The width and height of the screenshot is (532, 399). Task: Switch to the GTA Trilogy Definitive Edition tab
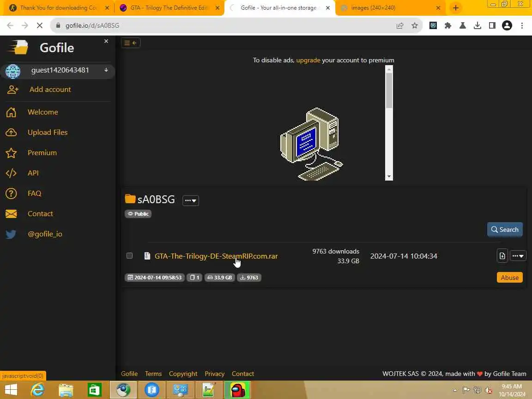(169, 8)
